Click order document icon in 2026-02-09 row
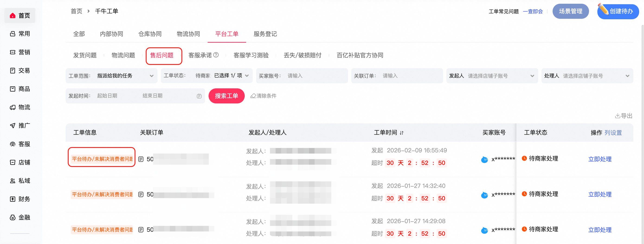This screenshot has width=644, height=244. click(x=141, y=159)
